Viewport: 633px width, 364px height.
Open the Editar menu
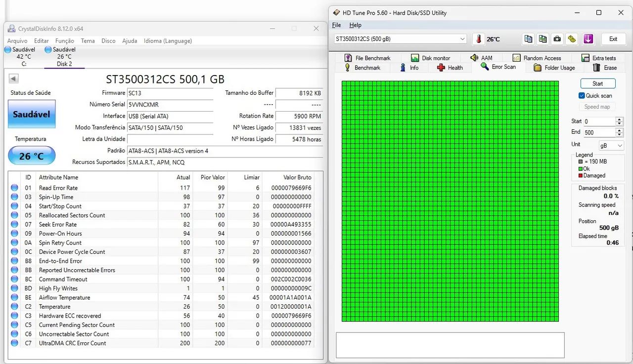(x=42, y=41)
